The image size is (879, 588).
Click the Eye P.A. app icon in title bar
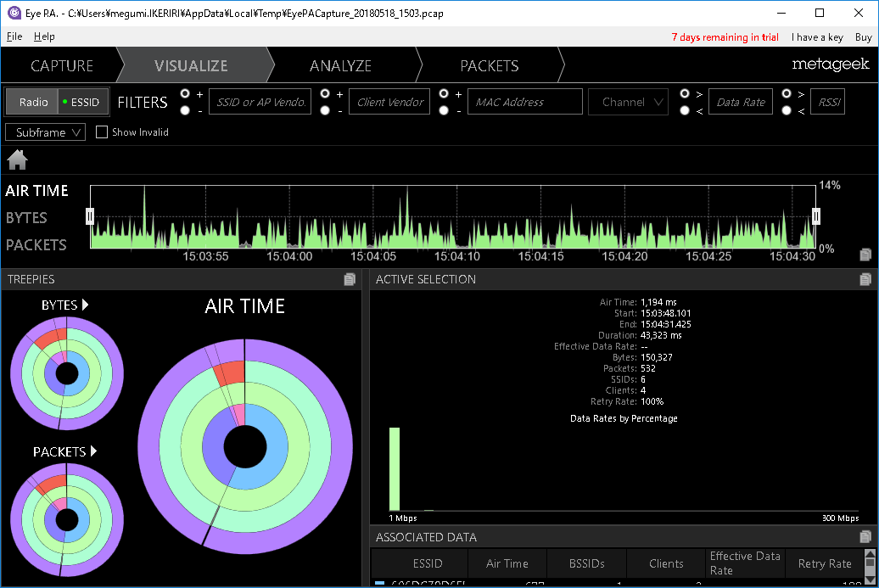pyautogui.click(x=14, y=13)
